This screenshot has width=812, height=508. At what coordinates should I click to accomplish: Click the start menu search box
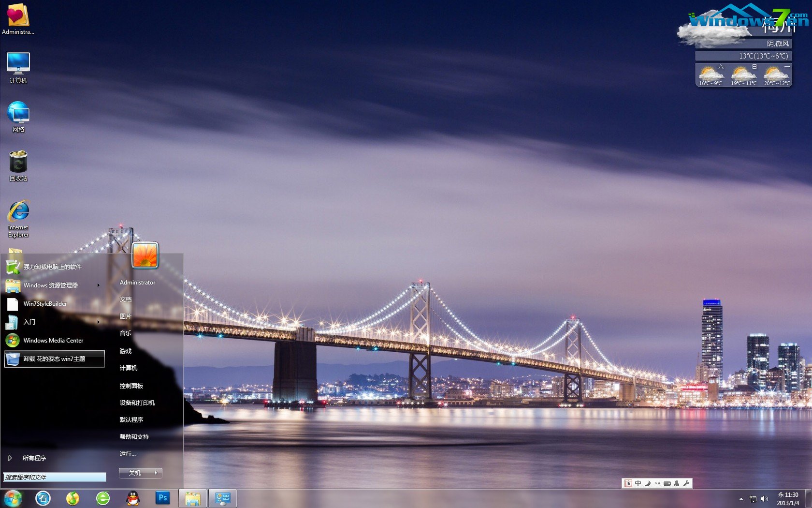pyautogui.click(x=55, y=477)
